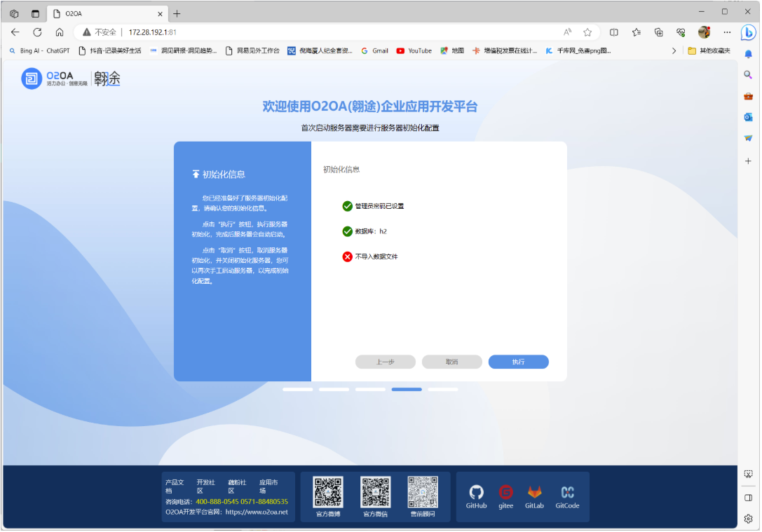
Task: Open the GitHub icon link
Action: 476,492
